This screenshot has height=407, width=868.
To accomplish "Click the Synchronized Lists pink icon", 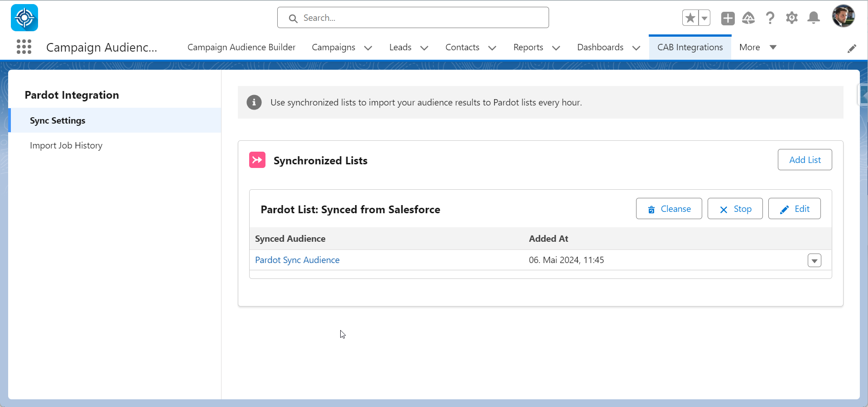I will pos(257,160).
